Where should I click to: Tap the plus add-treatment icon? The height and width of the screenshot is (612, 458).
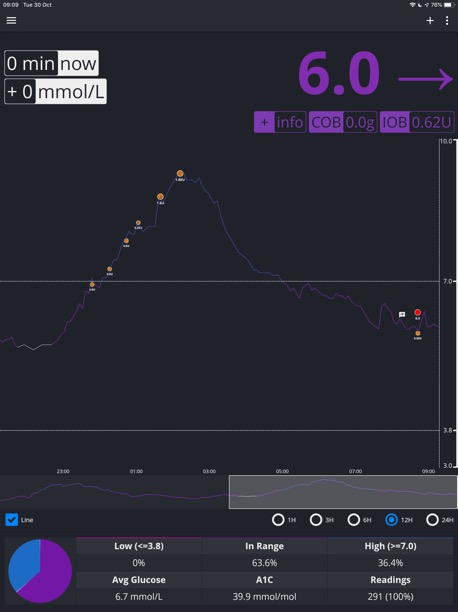pos(430,21)
